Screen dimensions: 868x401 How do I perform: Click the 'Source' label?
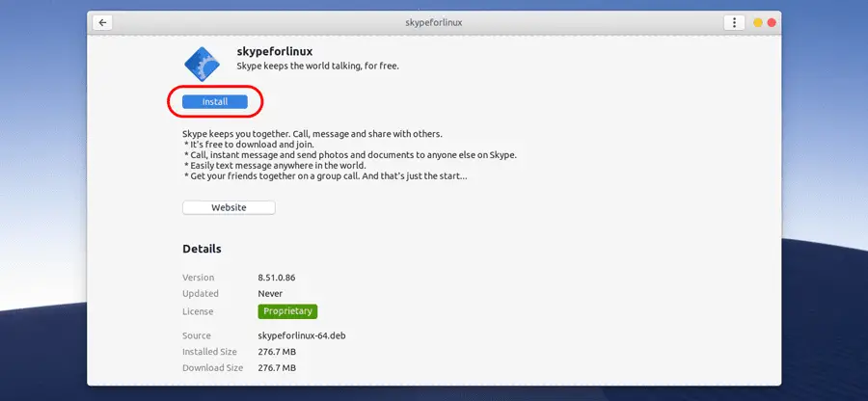197,335
